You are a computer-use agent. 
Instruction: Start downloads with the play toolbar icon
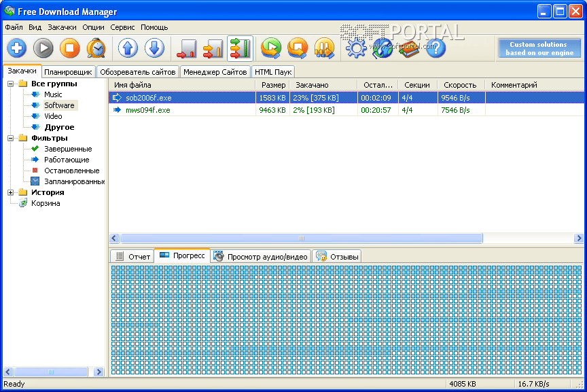43,48
